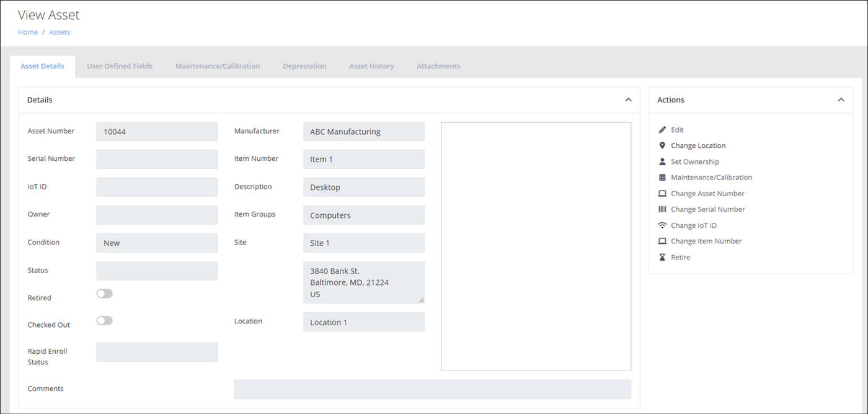Image resolution: width=868 pixels, height=414 pixels.
Task: Choose Change Asset Number action
Action: (707, 194)
